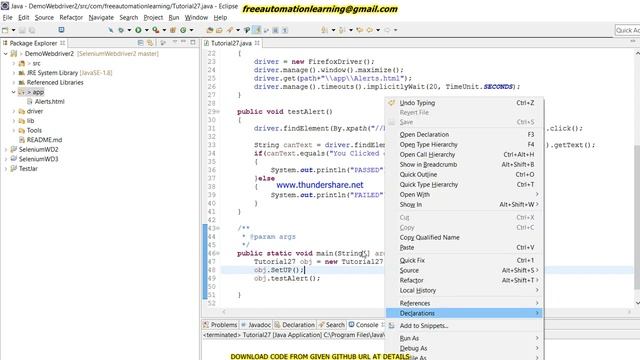
Task: Click the Open Type toolbar icon
Action: (210, 30)
